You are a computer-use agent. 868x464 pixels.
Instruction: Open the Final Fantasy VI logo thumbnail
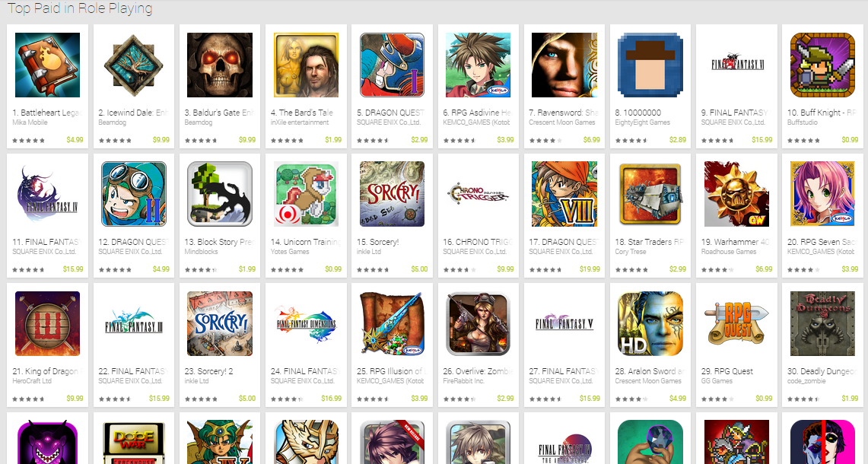coord(737,65)
